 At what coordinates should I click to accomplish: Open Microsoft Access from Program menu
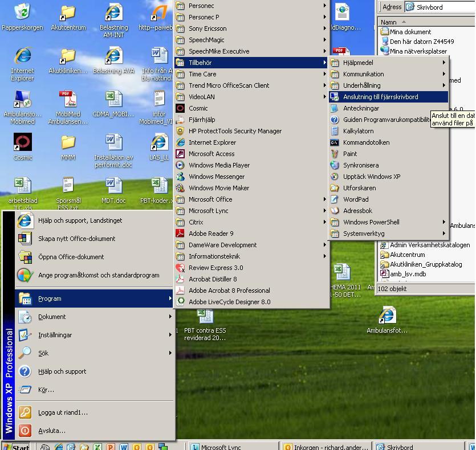[251, 154]
